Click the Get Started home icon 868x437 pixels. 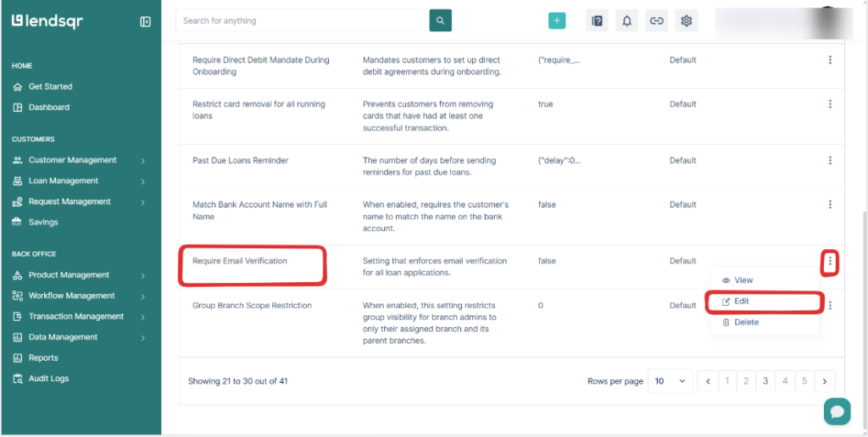pos(17,86)
